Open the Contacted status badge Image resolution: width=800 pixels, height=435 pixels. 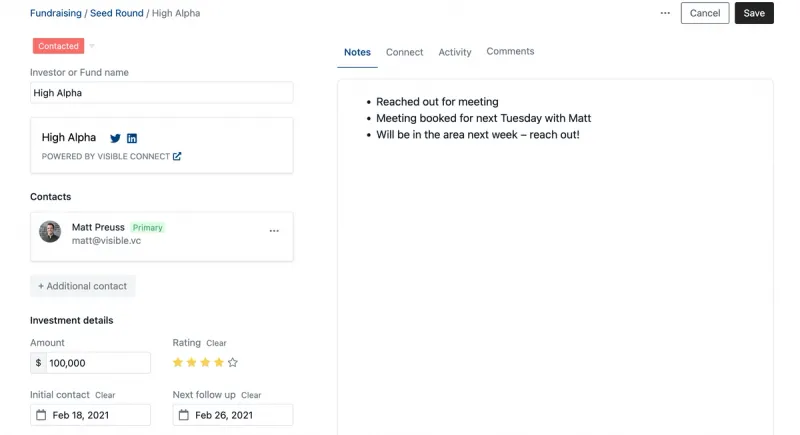[x=58, y=46]
